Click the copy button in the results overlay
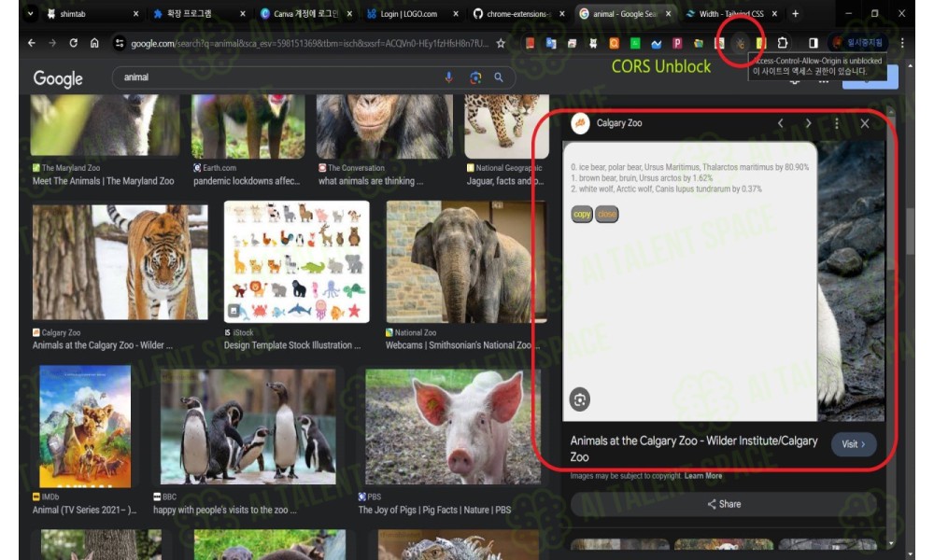 pos(582,215)
